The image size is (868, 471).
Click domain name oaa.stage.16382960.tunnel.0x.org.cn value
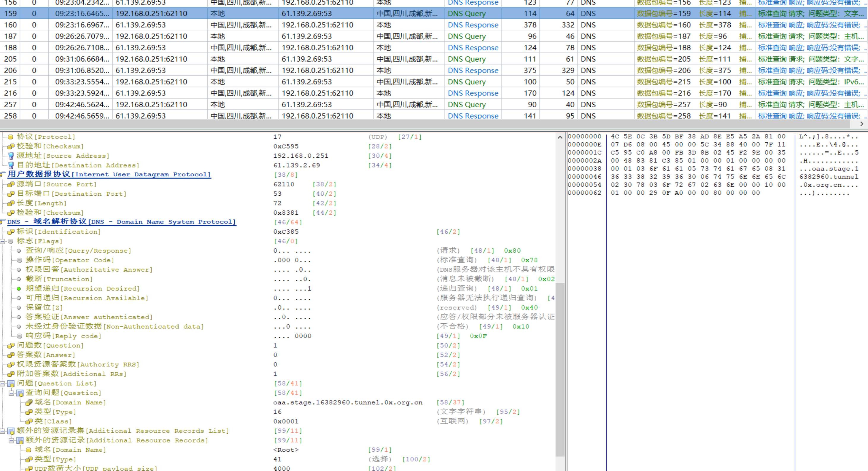(348, 402)
